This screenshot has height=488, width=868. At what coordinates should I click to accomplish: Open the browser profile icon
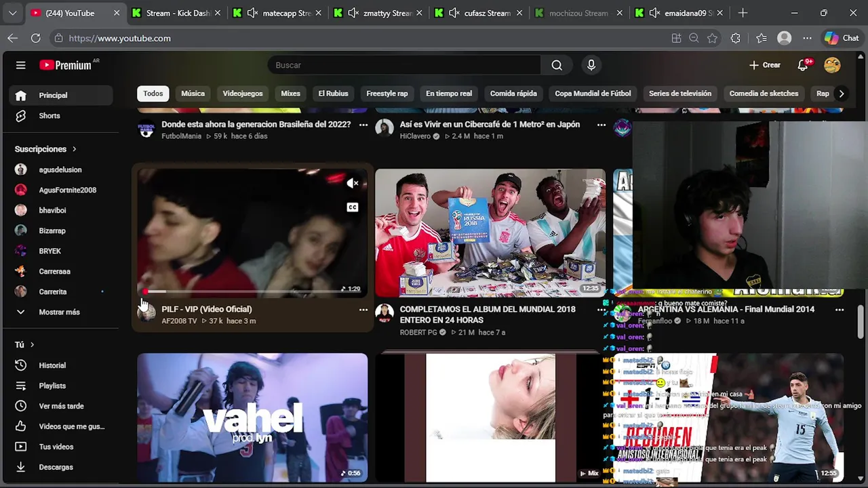pyautogui.click(x=784, y=39)
